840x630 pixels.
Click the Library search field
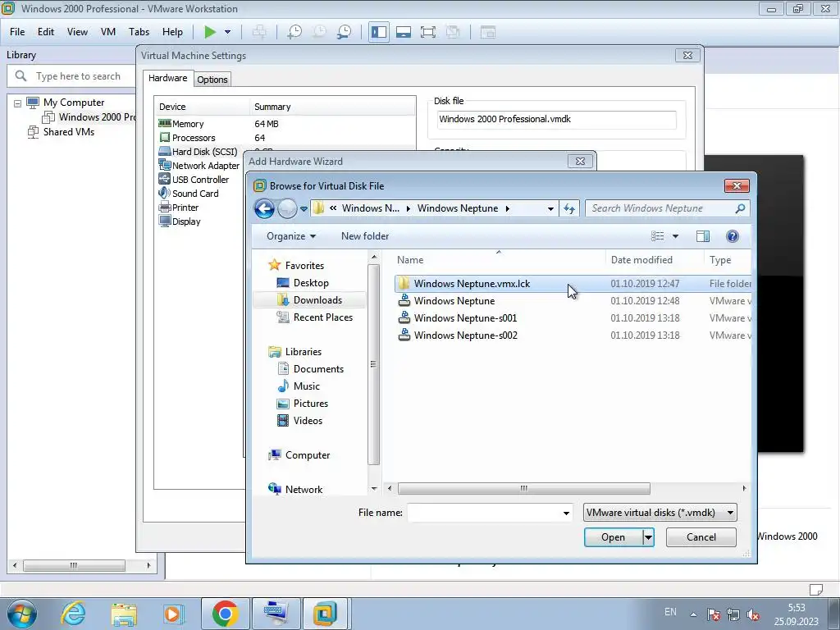(x=71, y=76)
